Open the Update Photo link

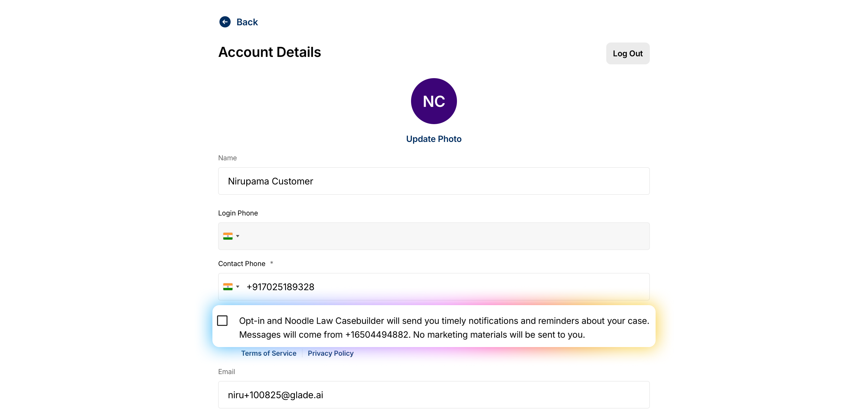pyautogui.click(x=434, y=139)
